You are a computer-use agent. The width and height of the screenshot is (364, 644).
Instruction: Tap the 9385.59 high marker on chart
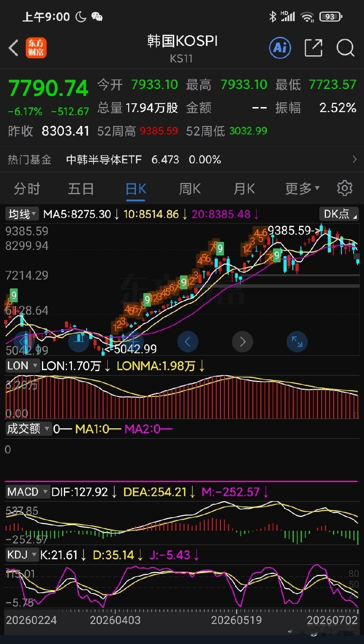294,231
